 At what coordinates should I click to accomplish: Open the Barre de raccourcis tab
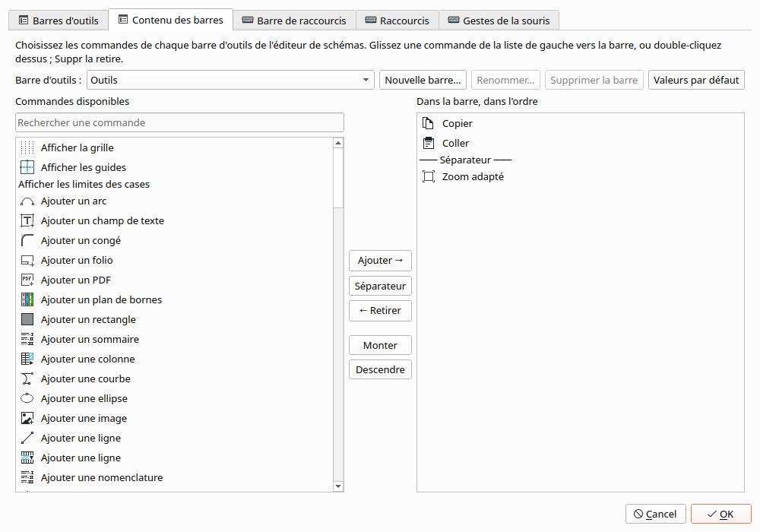(x=294, y=21)
